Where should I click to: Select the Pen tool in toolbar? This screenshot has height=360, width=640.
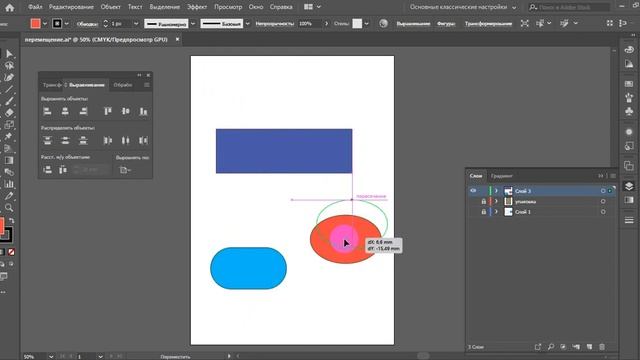[x=9, y=77]
